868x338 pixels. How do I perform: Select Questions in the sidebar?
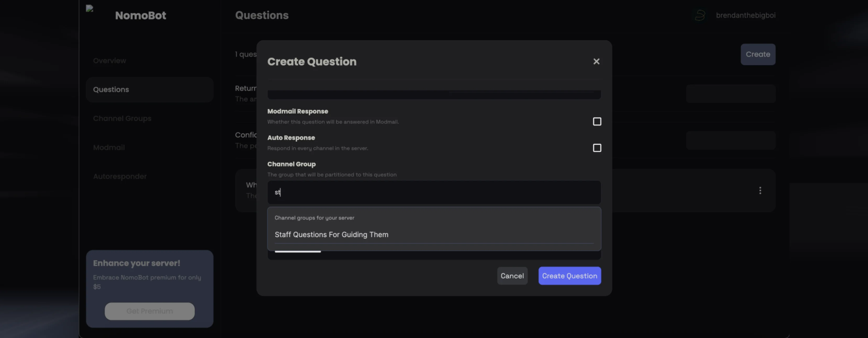tap(111, 90)
